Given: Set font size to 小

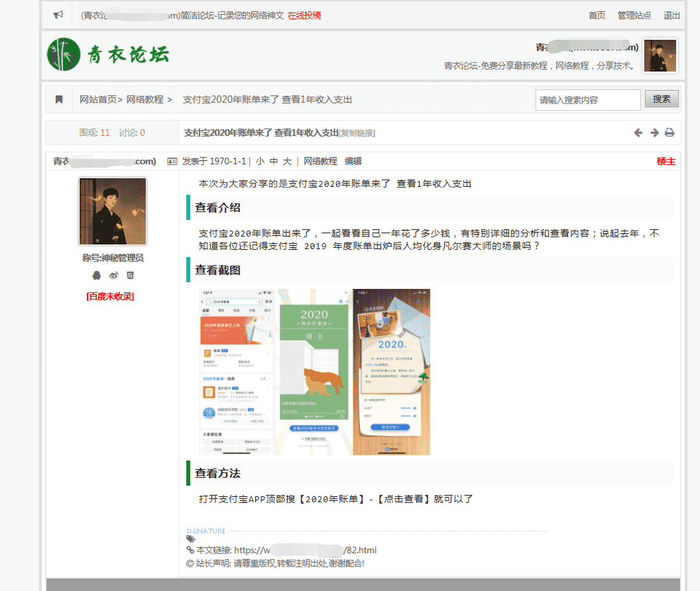Looking at the screenshot, I should point(260,161).
